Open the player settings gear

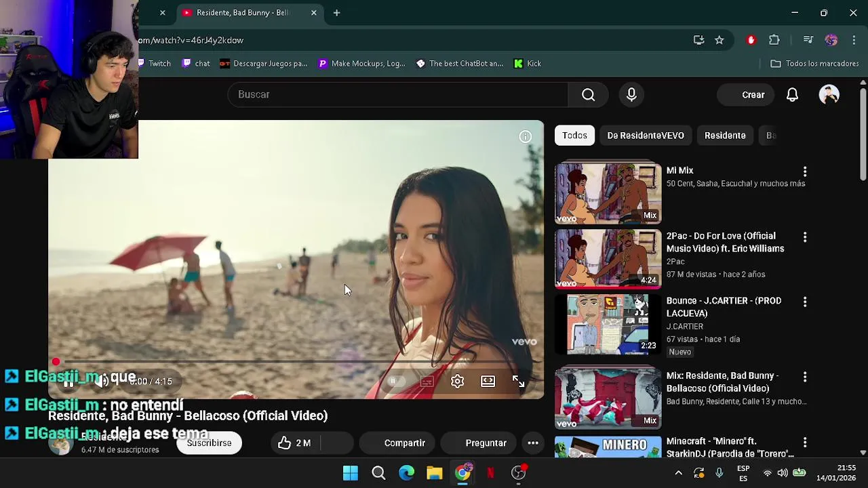pyautogui.click(x=457, y=382)
